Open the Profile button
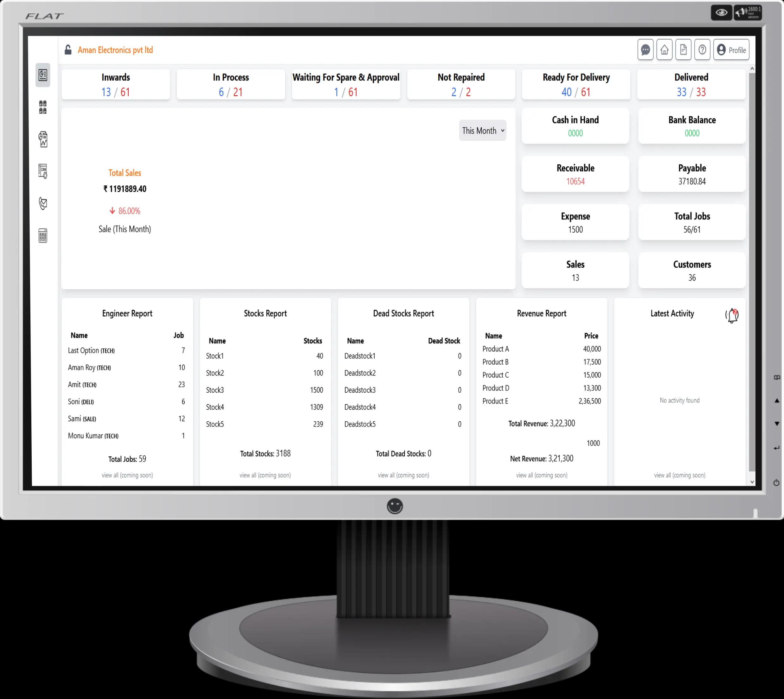This screenshot has height=699, width=784. tap(731, 50)
